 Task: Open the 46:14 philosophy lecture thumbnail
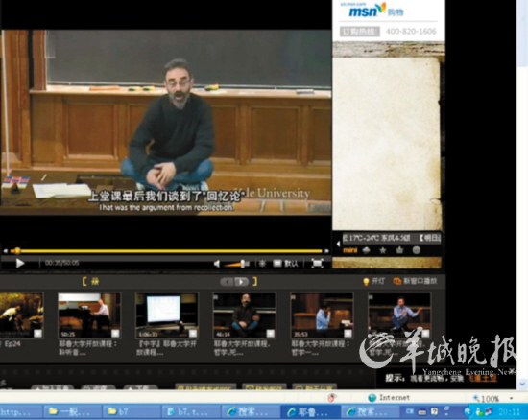pyautogui.click(x=245, y=315)
